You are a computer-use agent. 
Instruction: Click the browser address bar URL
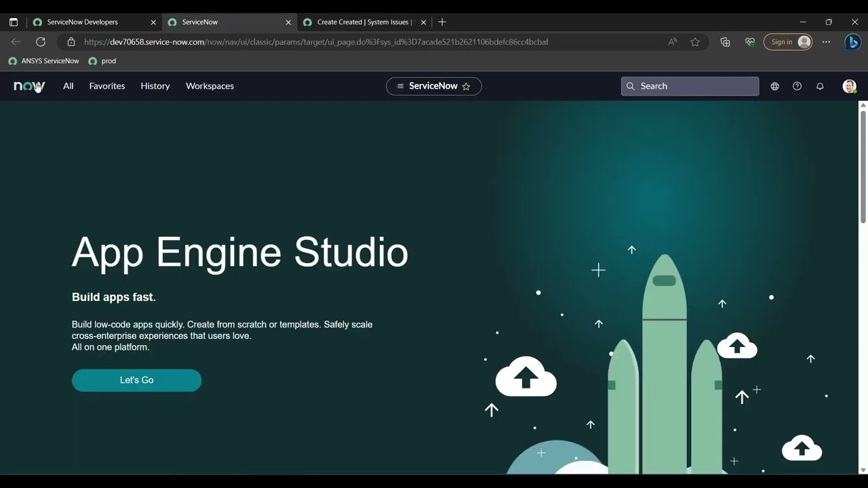316,42
